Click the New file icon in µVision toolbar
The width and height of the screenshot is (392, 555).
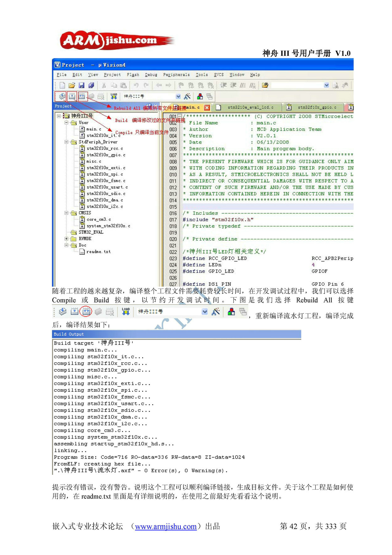(62, 85)
